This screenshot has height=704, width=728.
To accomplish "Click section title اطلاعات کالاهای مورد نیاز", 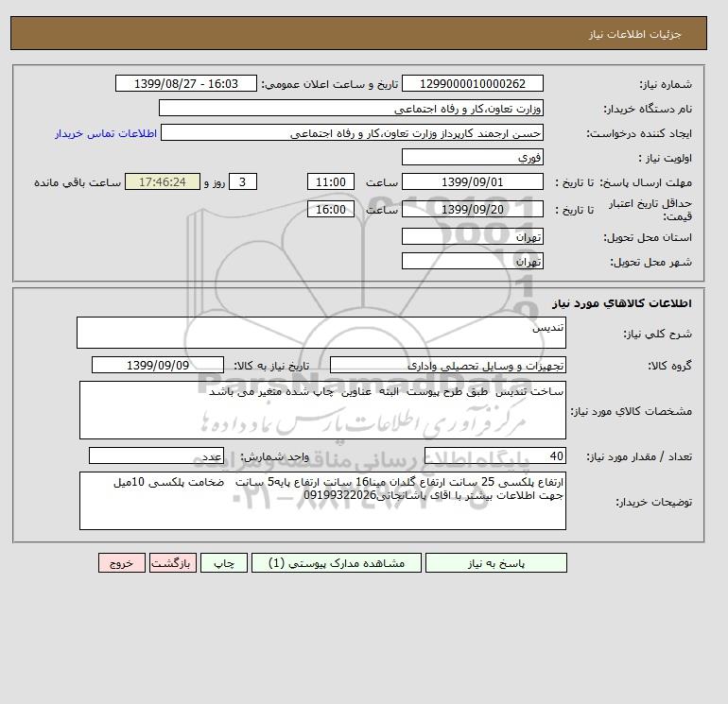I will (x=622, y=303).
